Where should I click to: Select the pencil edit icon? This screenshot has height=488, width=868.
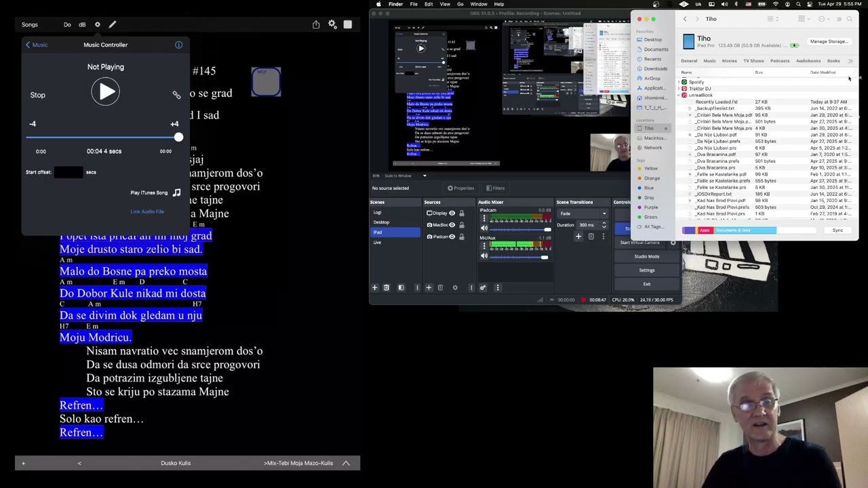(x=113, y=24)
